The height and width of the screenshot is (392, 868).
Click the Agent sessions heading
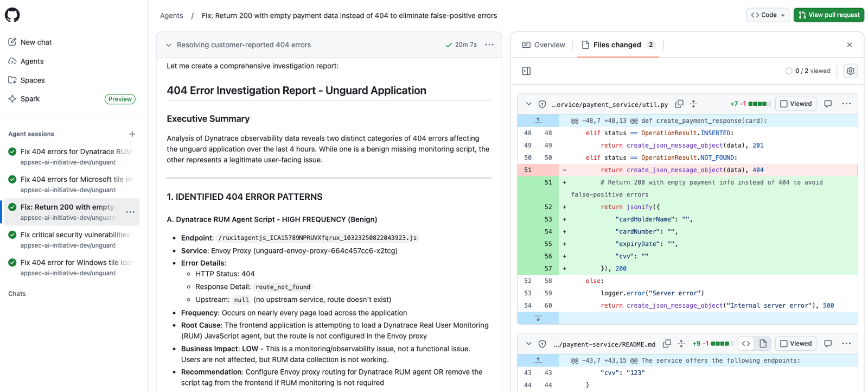coord(31,134)
